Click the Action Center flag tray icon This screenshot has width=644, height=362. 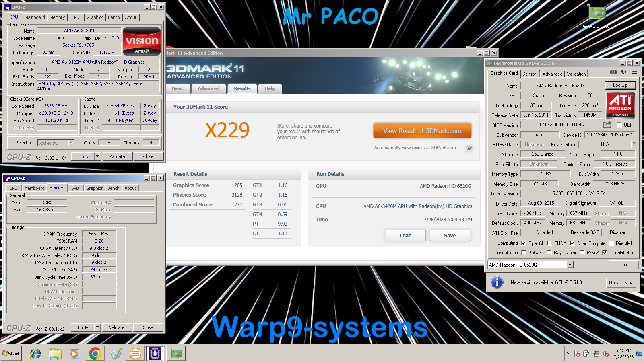click(x=577, y=354)
